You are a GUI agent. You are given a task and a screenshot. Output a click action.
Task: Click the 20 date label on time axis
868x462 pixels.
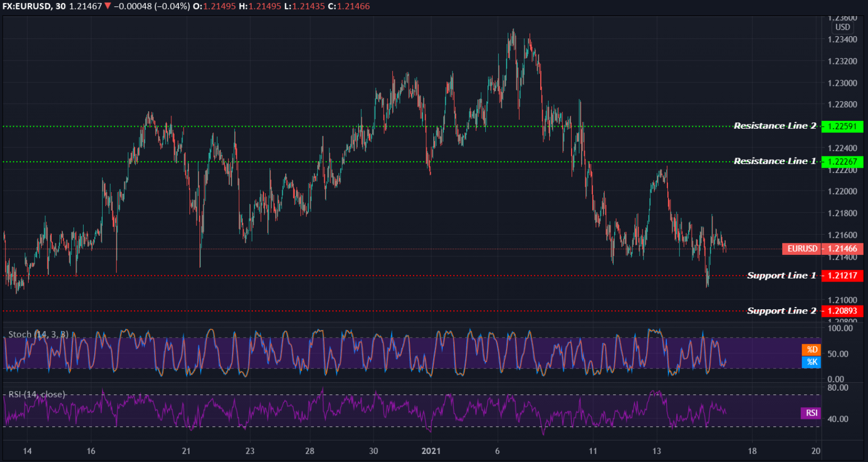pyautogui.click(x=816, y=451)
